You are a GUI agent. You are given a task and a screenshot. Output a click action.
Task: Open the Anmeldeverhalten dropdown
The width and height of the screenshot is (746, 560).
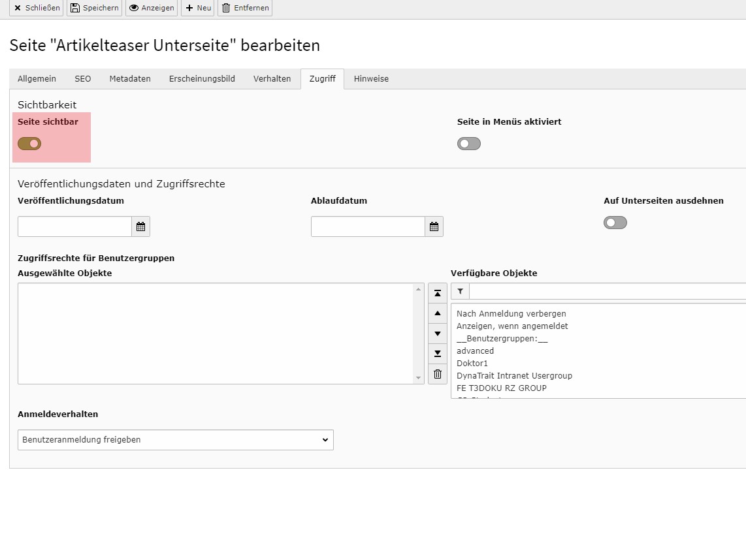tap(176, 440)
